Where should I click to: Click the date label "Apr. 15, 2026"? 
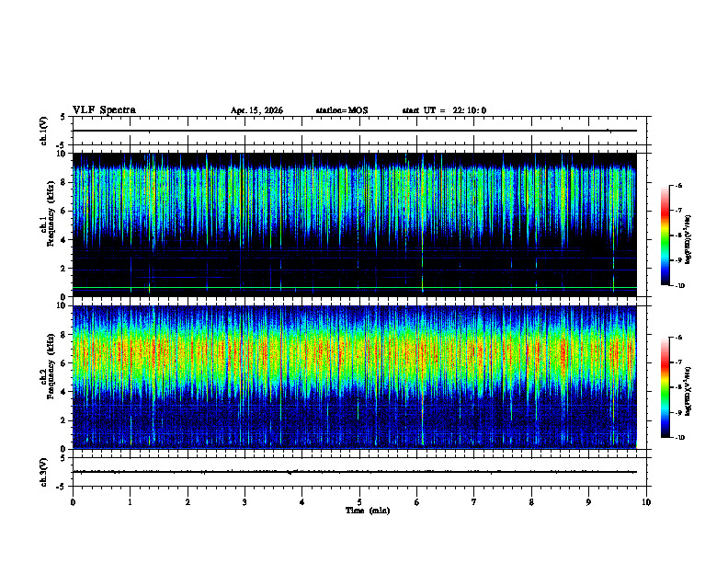(256, 110)
